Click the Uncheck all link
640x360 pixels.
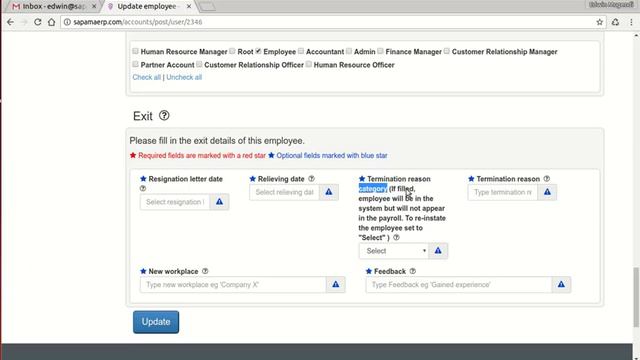click(184, 77)
